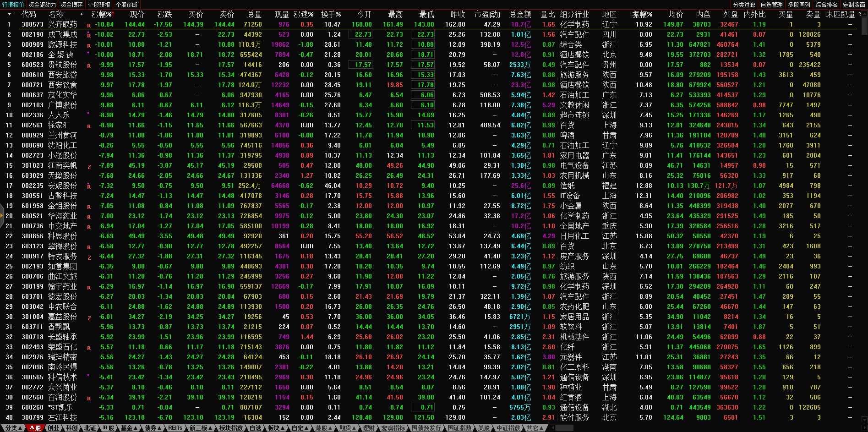Sort by the 涨幅% column header
The width and height of the screenshot is (868, 432).
coord(102,14)
